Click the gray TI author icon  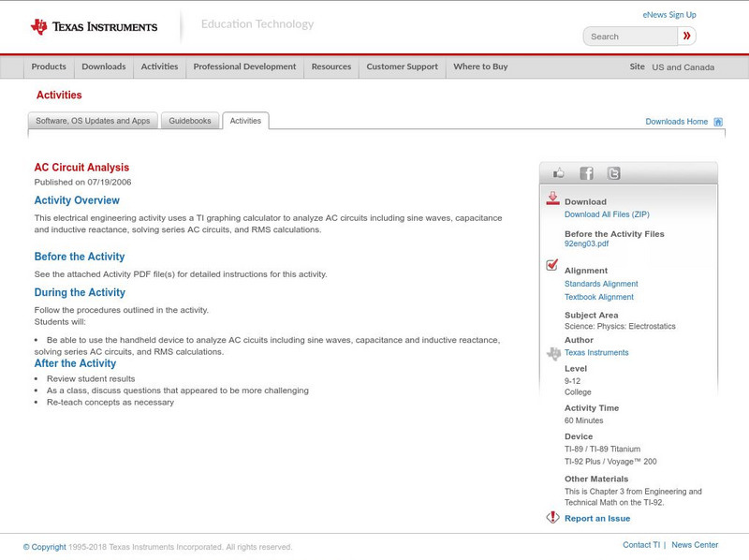[553, 354]
